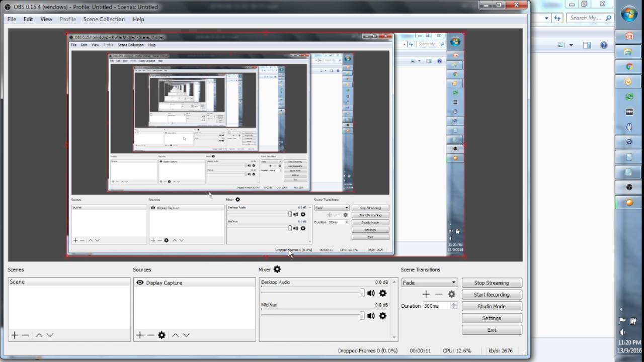Click the Help question mark icon in Explorer window
Viewport: 644px width, 362px height.
(604, 45)
